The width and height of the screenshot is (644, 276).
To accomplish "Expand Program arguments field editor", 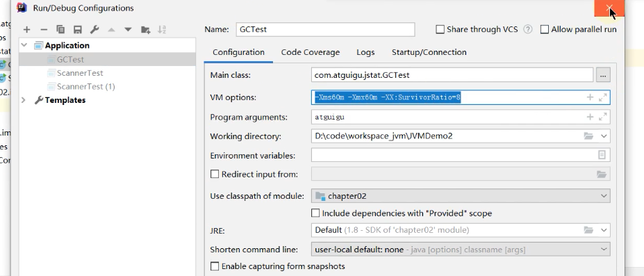I will pos(602,117).
